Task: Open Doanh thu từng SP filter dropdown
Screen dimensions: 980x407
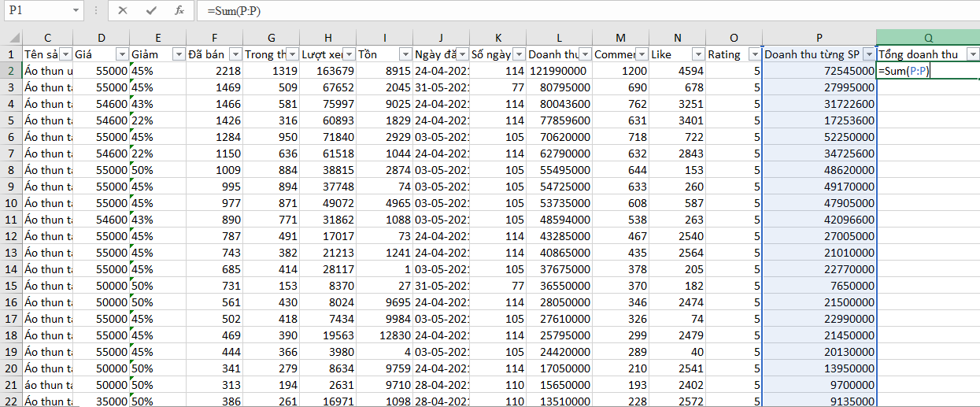Action: 867,54
